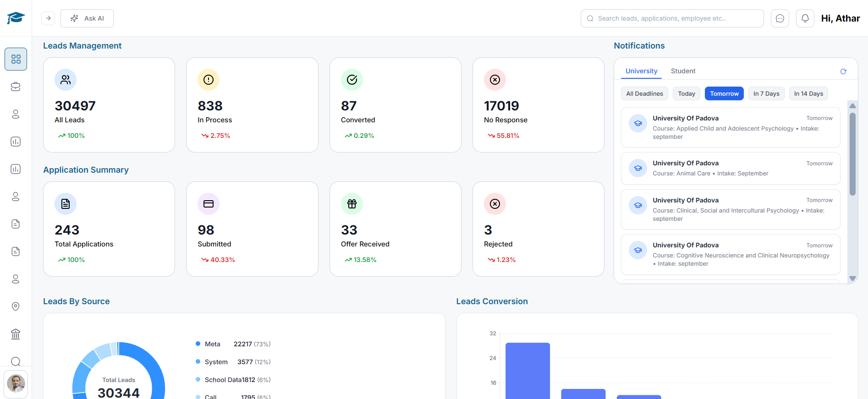Screen dimensions: 868x399
Task: Select the bank building sidebar icon
Action: pyautogui.click(x=16, y=334)
